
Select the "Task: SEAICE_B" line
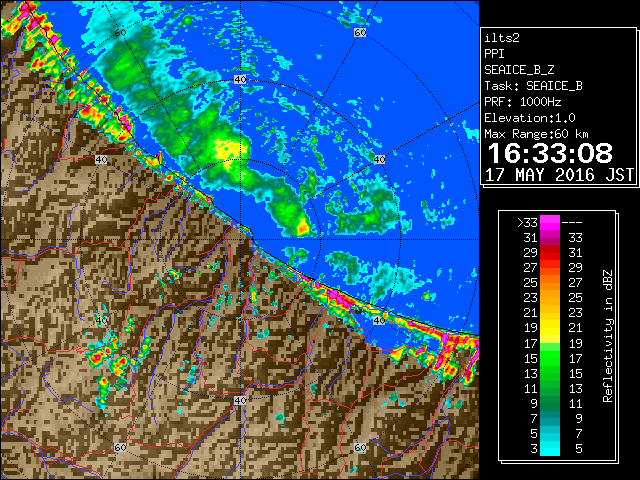pyautogui.click(x=533, y=86)
